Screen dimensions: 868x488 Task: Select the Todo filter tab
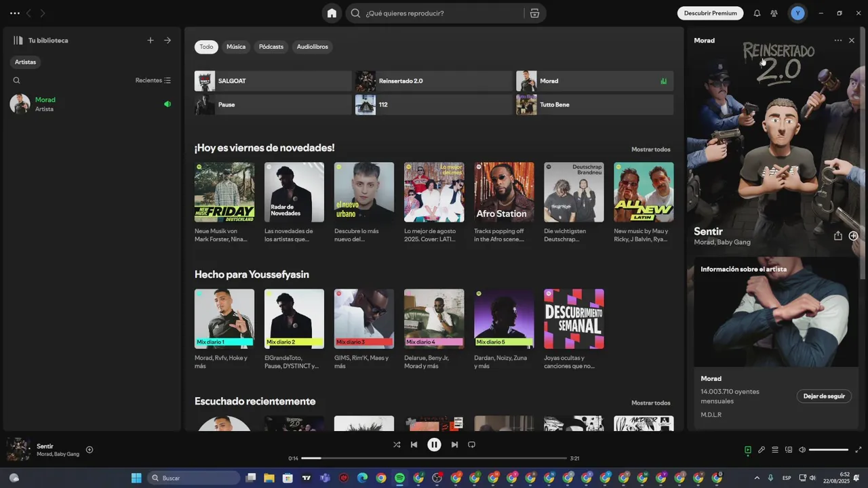pyautogui.click(x=206, y=47)
